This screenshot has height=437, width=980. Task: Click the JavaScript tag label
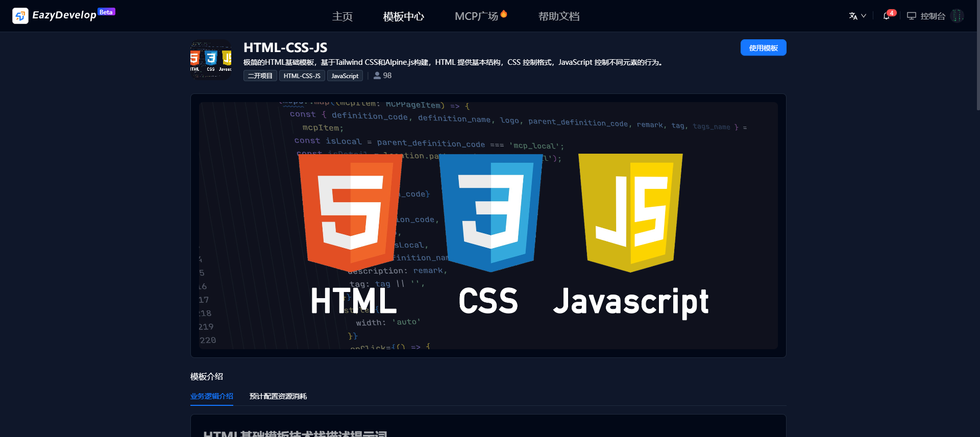coord(345,76)
